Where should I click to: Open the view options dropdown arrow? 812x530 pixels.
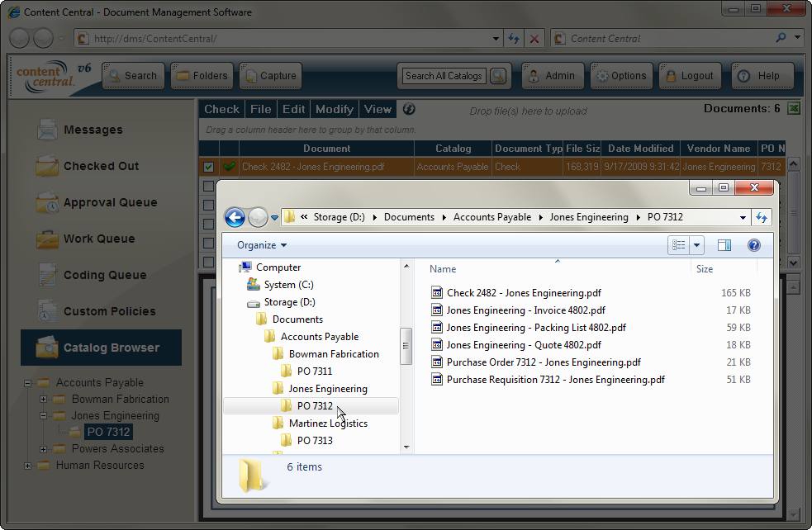pos(697,245)
